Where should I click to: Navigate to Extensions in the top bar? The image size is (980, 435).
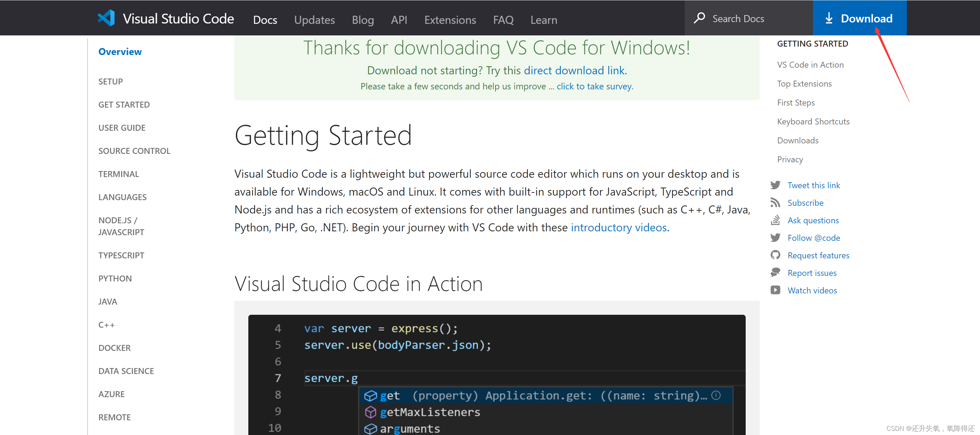click(450, 20)
